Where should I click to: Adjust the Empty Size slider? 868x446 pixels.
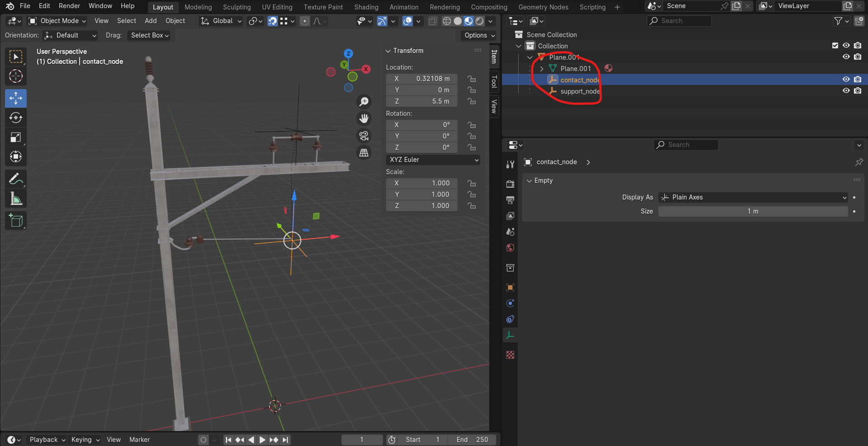pos(753,211)
